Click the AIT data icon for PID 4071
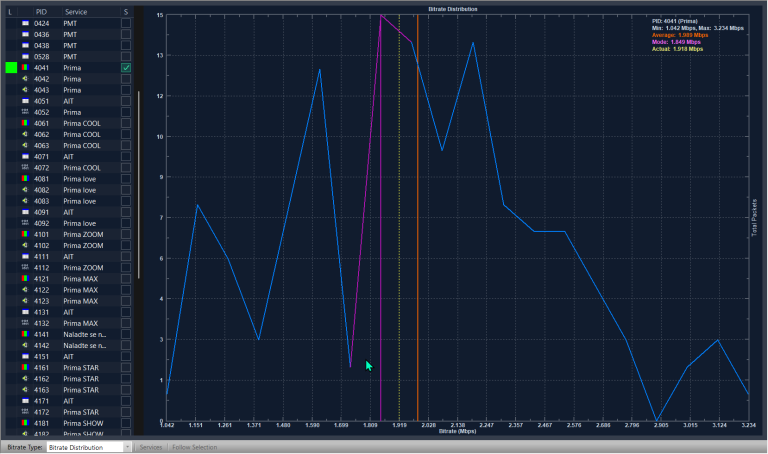This screenshot has width=768, height=454. point(25,157)
